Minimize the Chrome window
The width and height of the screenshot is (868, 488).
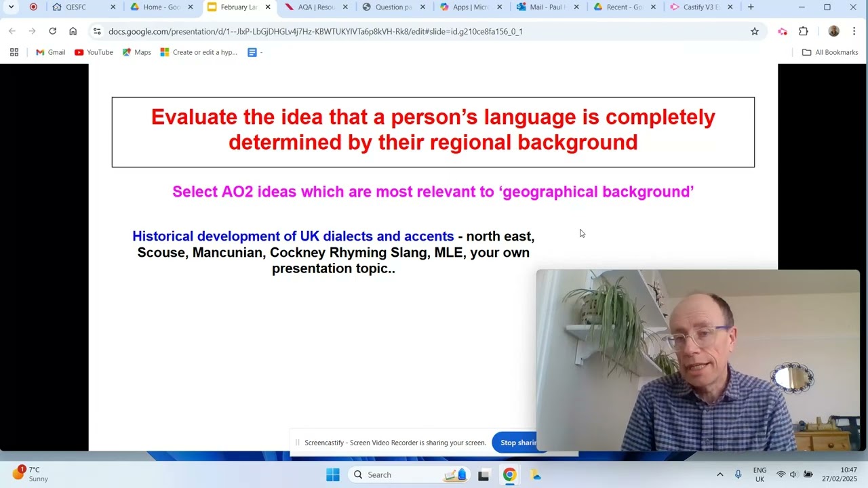coord(802,7)
